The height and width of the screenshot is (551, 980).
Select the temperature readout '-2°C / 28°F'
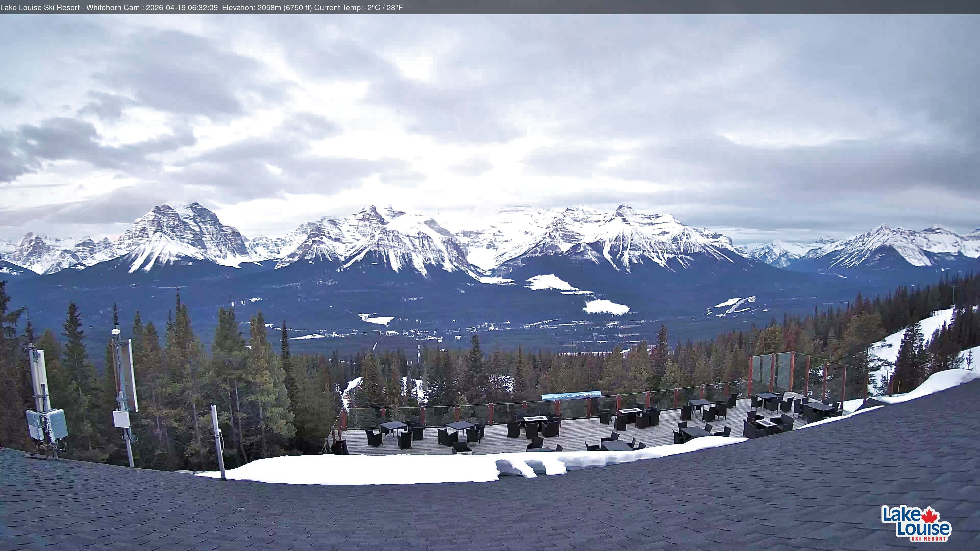coord(384,7)
